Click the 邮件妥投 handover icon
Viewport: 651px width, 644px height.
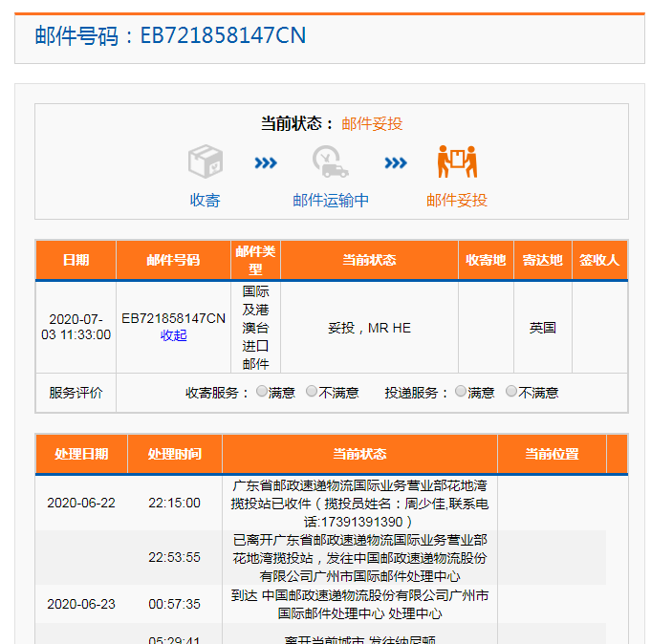457,161
